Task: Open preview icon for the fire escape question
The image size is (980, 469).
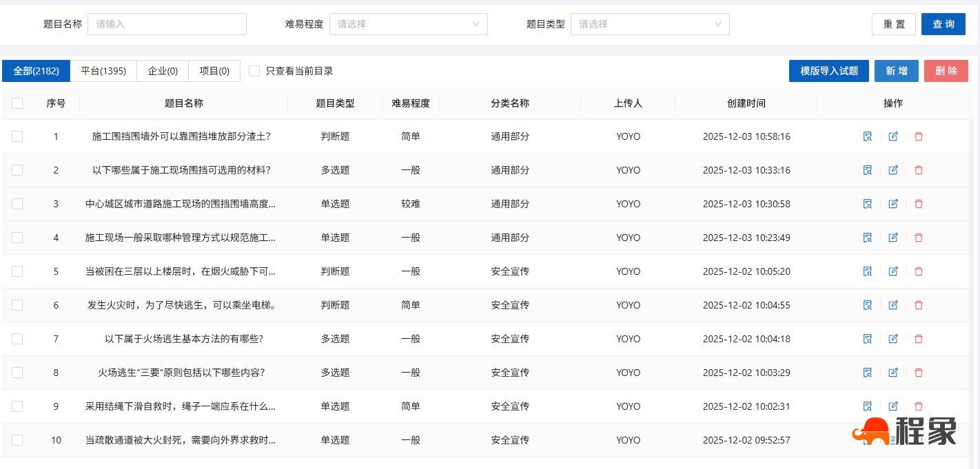Action: [867, 338]
